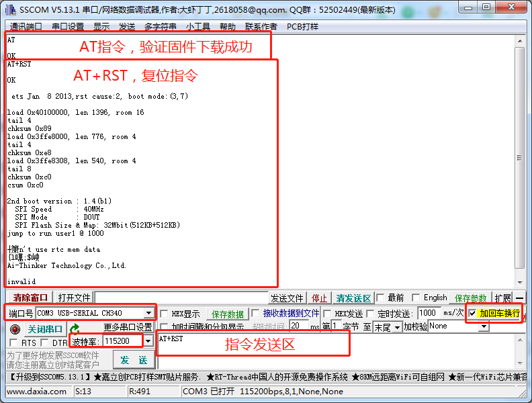Viewport: 532px width, 403px height.
Task: Click the 发送 send button
Action: [134, 360]
